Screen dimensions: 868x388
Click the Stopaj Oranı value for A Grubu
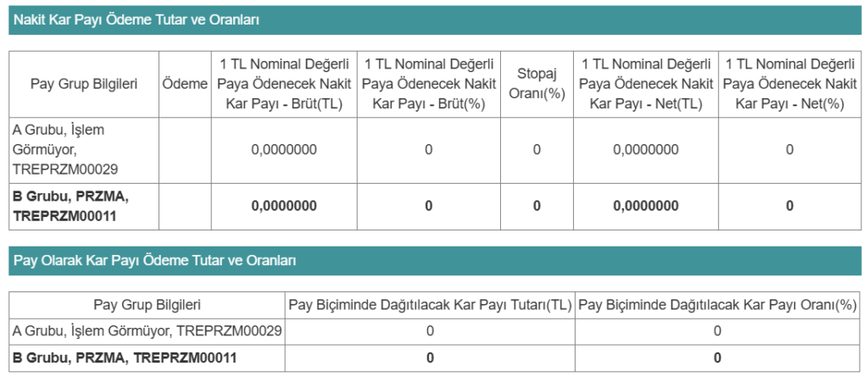[537, 150]
